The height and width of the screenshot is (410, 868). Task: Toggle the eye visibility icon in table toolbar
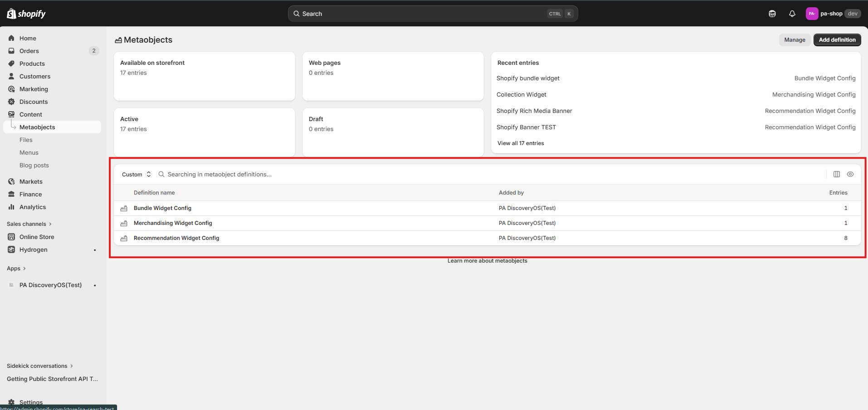(x=850, y=174)
